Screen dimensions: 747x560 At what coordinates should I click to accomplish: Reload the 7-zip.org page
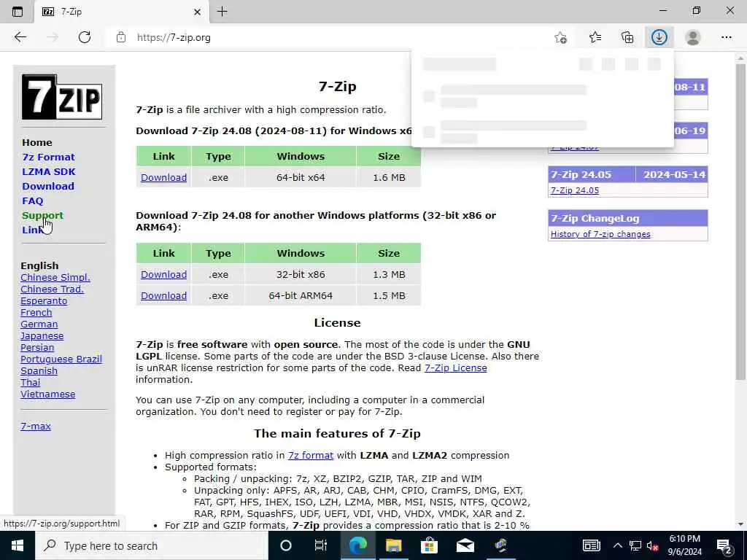coord(85,37)
